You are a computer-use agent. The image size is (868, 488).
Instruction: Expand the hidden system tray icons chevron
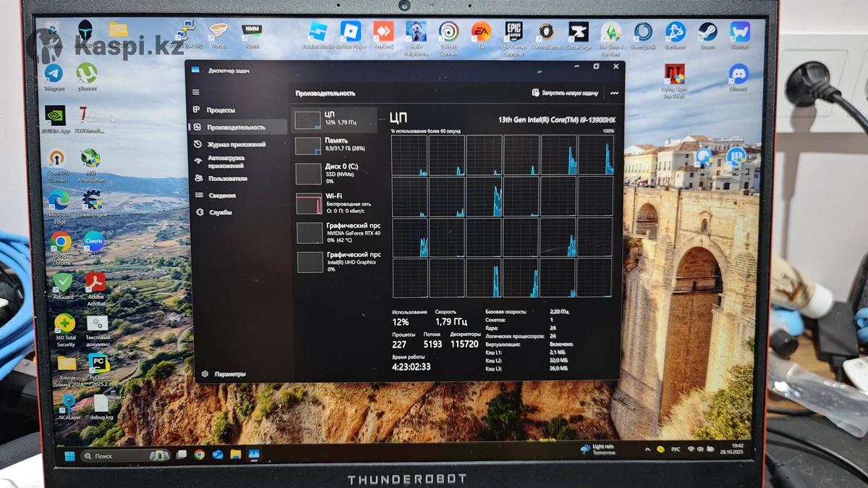(x=648, y=450)
